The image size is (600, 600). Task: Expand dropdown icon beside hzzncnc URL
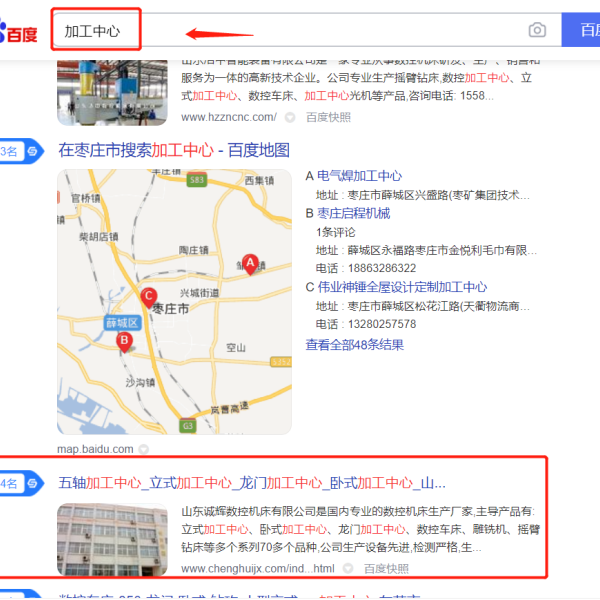coord(290,117)
